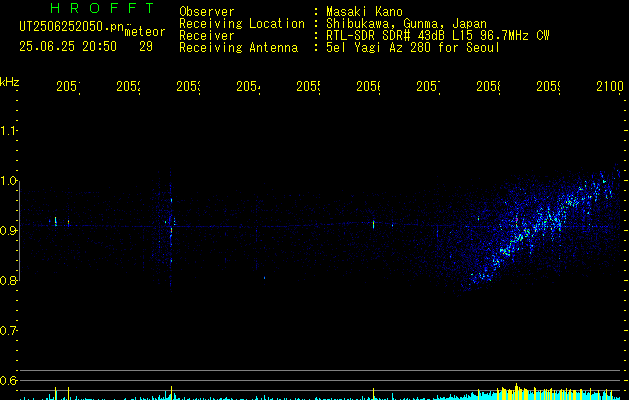Click the tall vertical meteor echo before 2053
The image size is (629, 400).
171,231
